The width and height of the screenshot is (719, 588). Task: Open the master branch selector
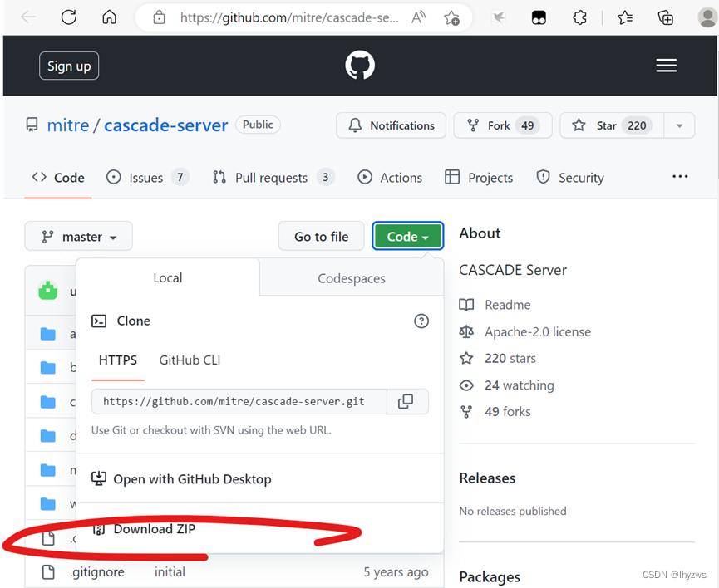(78, 237)
